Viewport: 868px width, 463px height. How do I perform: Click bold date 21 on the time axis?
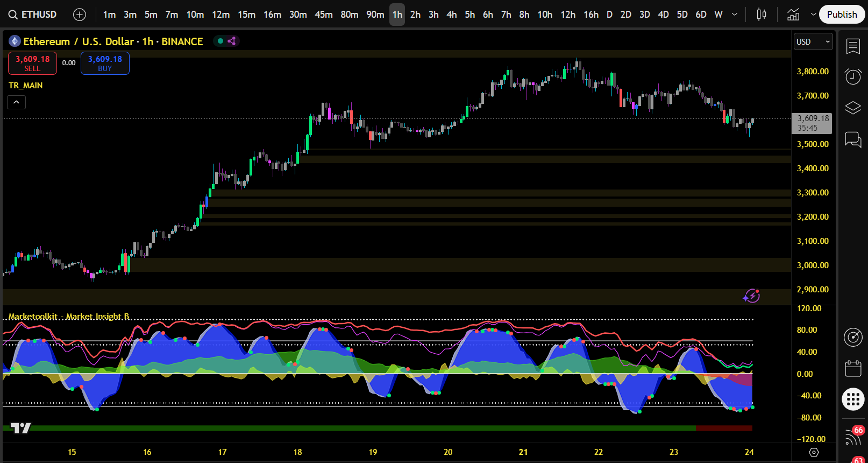[523, 452]
